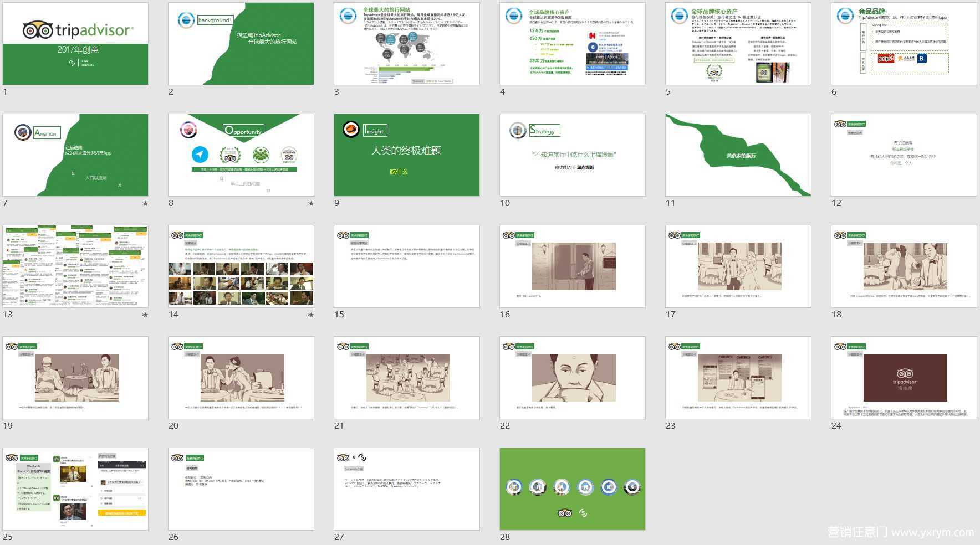Select slide 6 with yelp logo

[904, 44]
